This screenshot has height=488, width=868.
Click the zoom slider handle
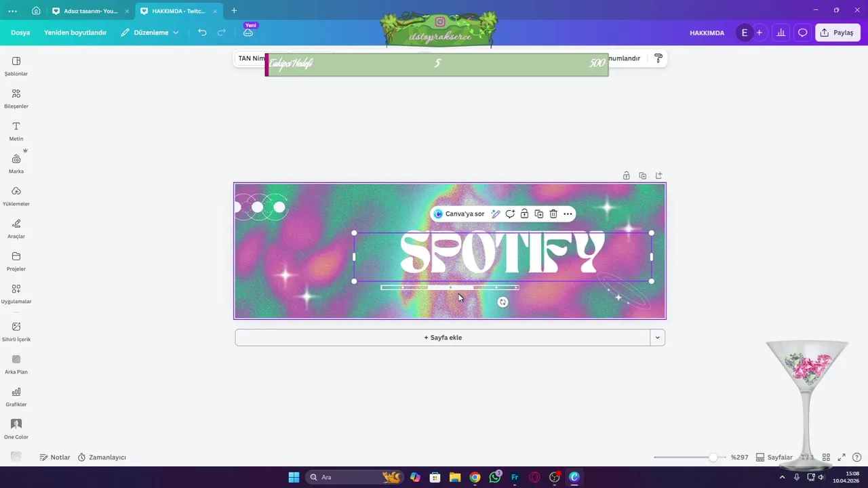click(x=713, y=457)
